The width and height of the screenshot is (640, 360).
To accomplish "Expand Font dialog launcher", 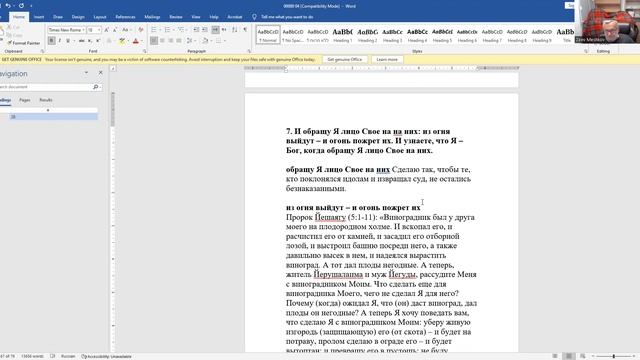I will click(144, 51).
